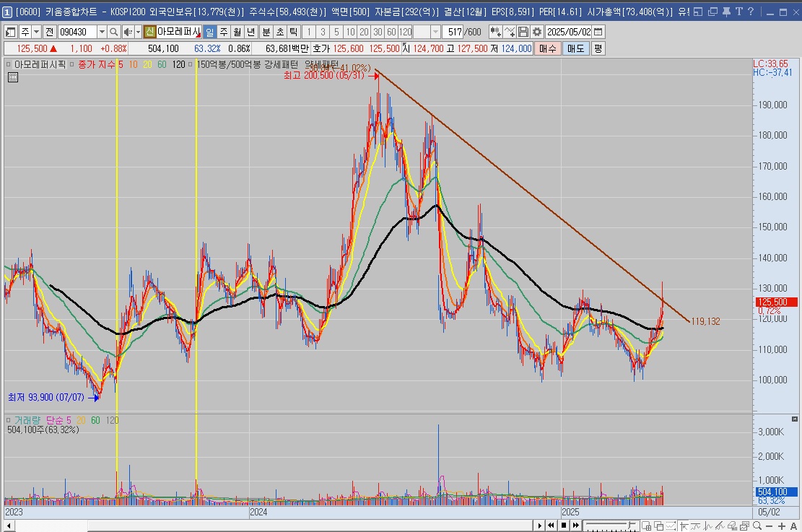
Task: Switch chart to second (초) period
Action: coord(280,32)
